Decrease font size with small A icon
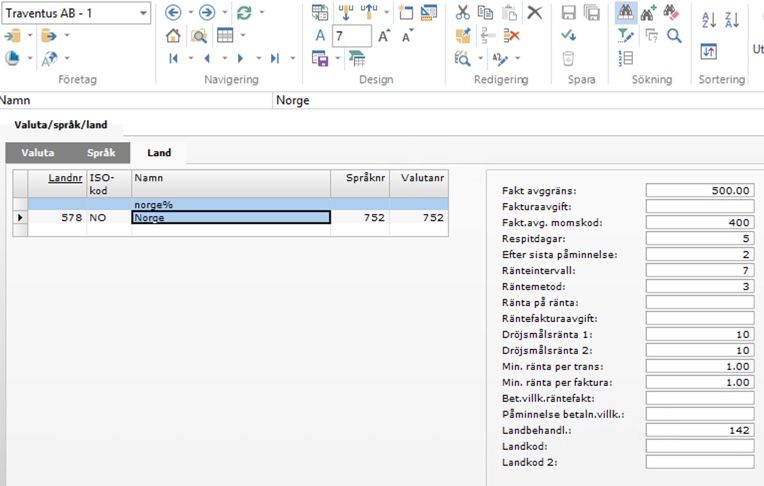Viewport: 764px width, 486px height. [407, 36]
